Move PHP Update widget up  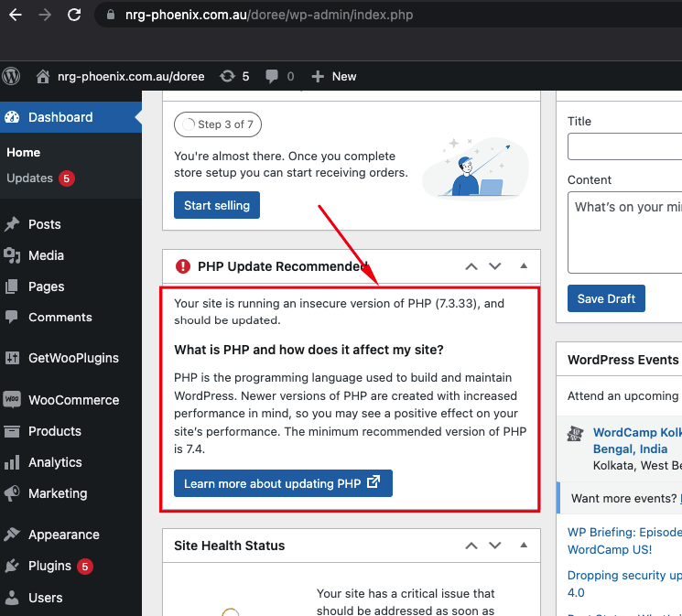pyautogui.click(x=471, y=266)
